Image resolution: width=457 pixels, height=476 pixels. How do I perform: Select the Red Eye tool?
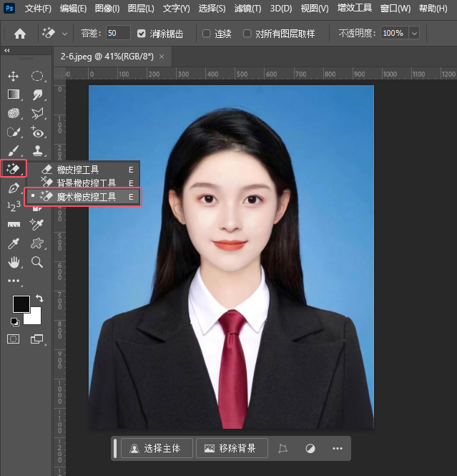coord(37,132)
